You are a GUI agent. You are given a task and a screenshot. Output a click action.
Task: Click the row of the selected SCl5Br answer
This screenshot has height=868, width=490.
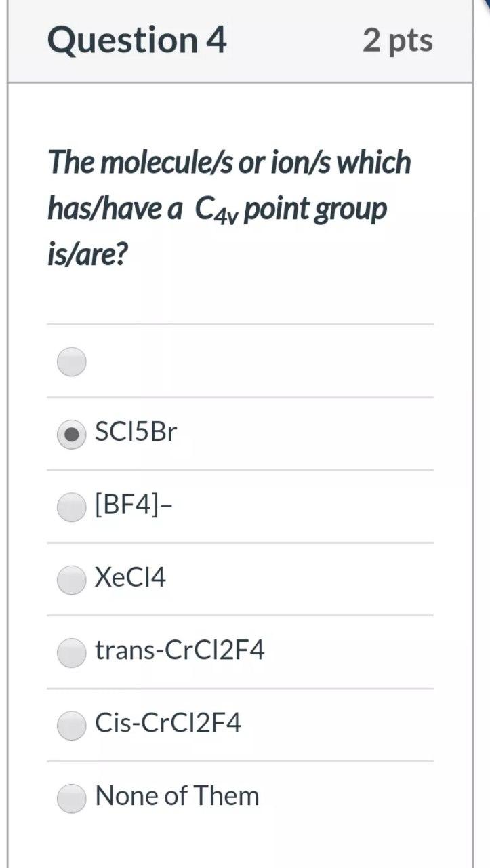tap(240, 432)
